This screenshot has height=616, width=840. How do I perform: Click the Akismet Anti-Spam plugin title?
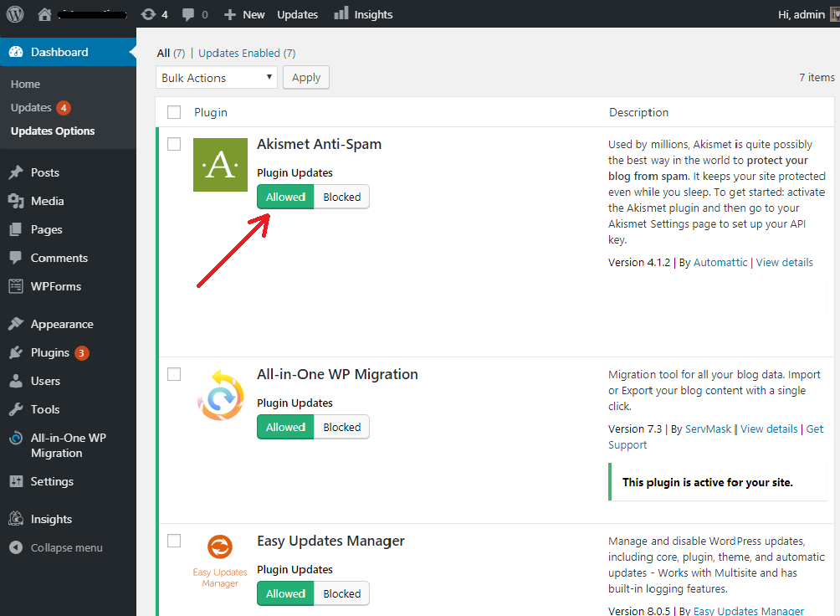coord(320,144)
